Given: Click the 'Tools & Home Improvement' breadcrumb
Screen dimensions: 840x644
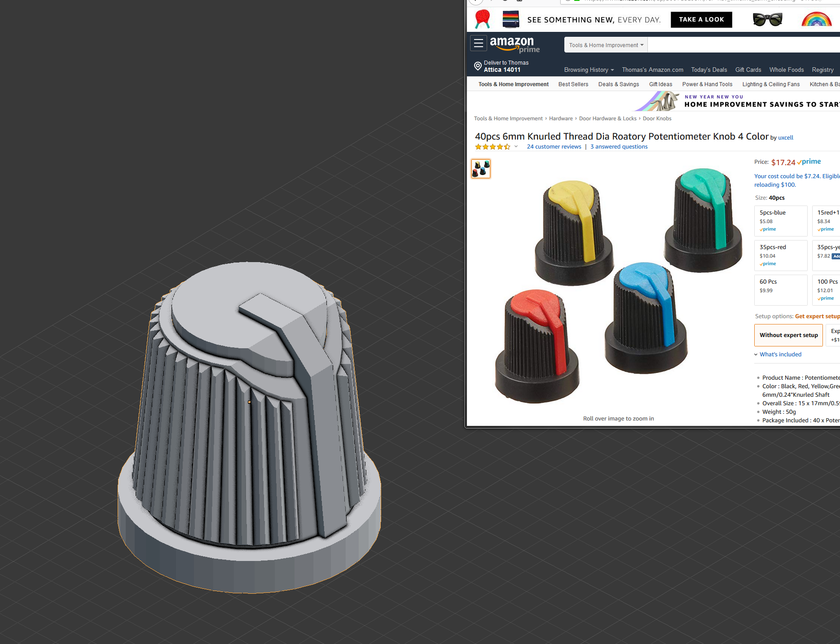Looking at the screenshot, I should (508, 118).
